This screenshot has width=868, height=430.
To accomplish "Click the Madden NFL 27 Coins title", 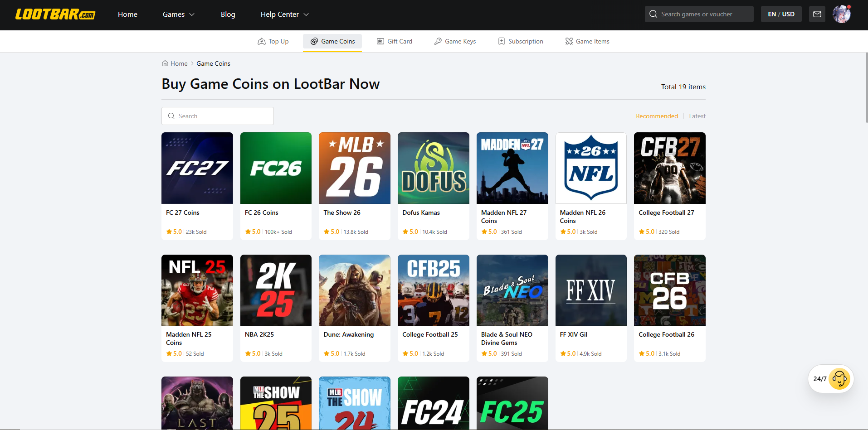I will tap(504, 217).
